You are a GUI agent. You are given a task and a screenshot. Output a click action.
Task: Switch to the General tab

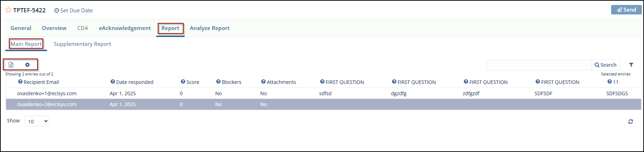tap(21, 28)
